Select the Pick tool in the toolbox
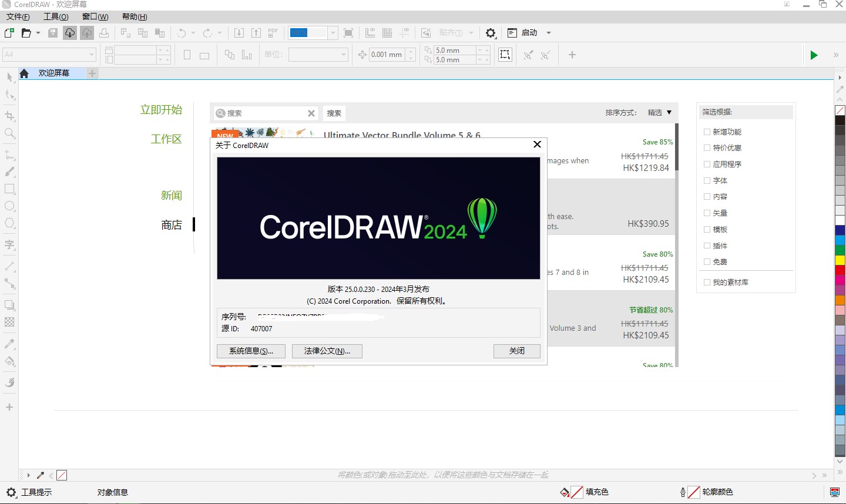This screenshot has height=504, width=846. pos(9,78)
